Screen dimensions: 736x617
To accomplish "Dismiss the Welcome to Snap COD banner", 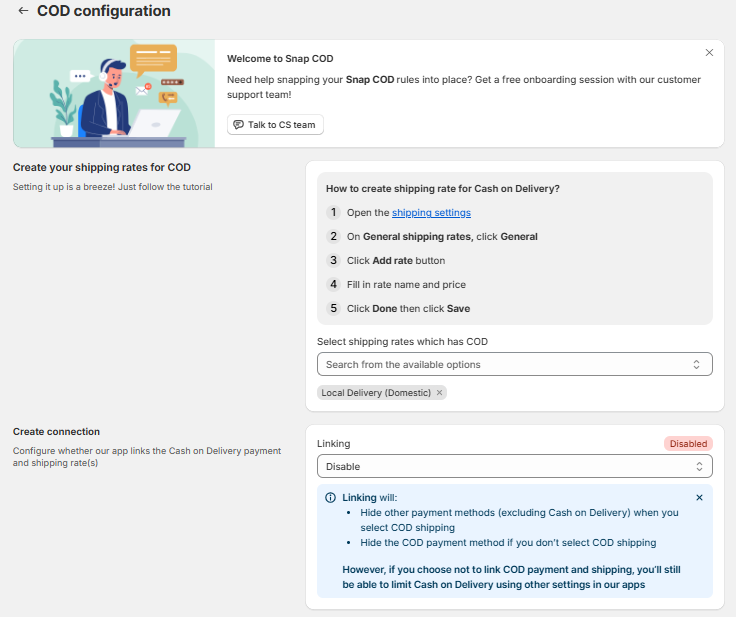I will 709,53.
